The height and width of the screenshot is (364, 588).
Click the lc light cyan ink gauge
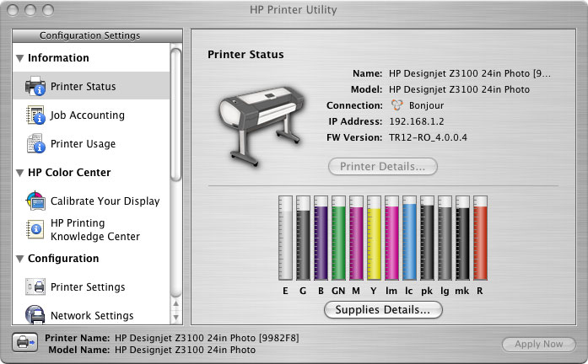[x=409, y=238]
